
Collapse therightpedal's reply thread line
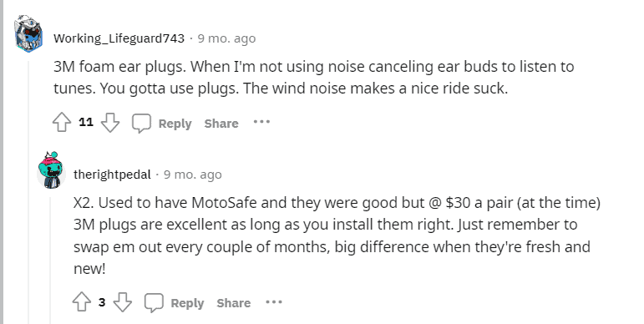51,261
